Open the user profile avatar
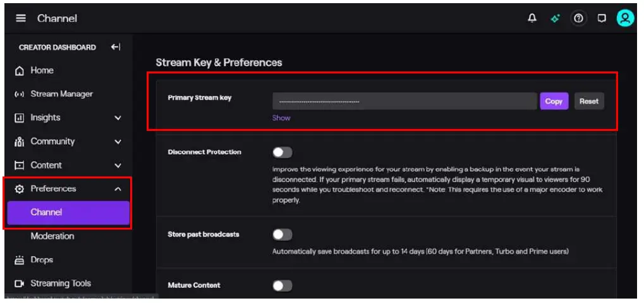644x303 pixels. [x=625, y=18]
